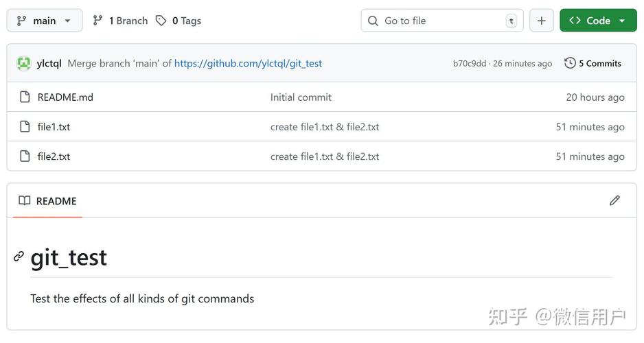Open commit hash b70c9dd
The height and width of the screenshot is (343, 644).
tap(470, 64)
